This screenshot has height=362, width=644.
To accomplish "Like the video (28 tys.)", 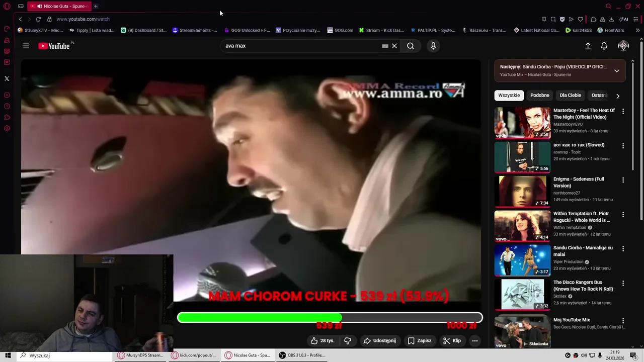I will pos(323,341).
